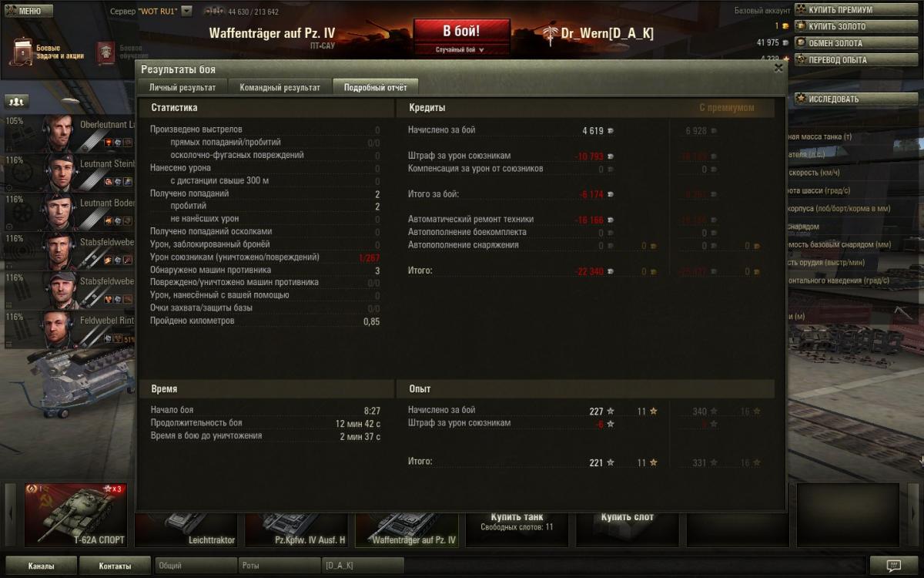
Task: Open the Боевые задачи и акции icon
Action: click(x=22, y=52)
